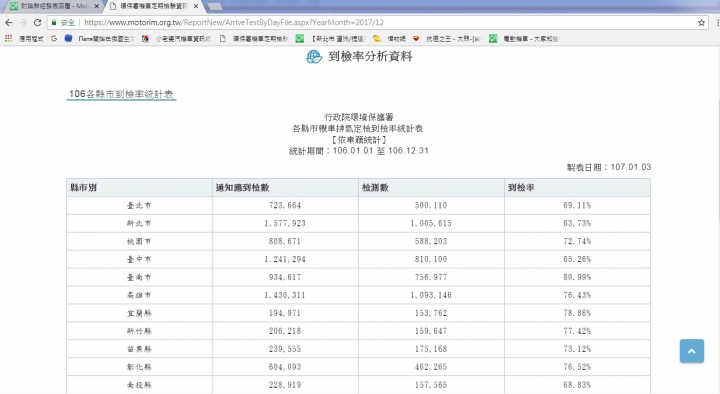Viewport: 720px width, 394px height.
Task: Click the value 1,005,615
Action: 431,223
